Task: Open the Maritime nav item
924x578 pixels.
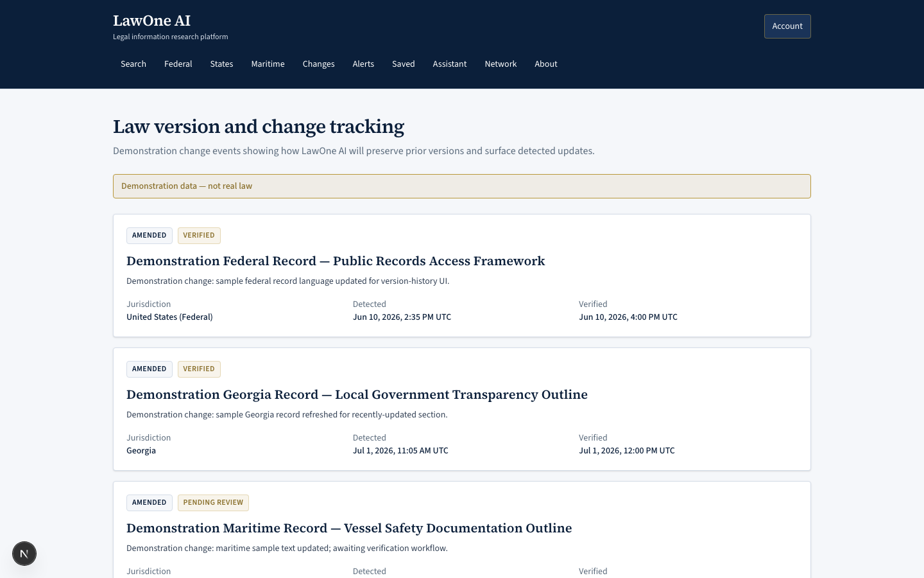Action: (268, 64)
